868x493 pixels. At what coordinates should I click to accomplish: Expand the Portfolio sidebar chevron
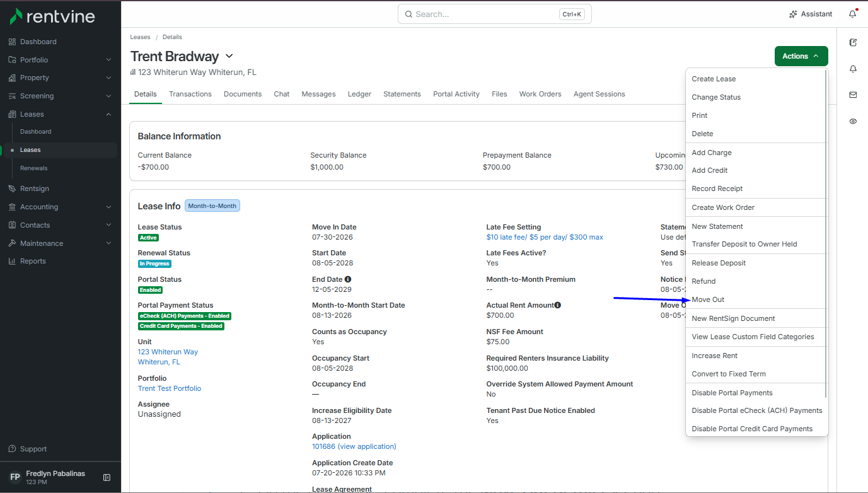108,60
